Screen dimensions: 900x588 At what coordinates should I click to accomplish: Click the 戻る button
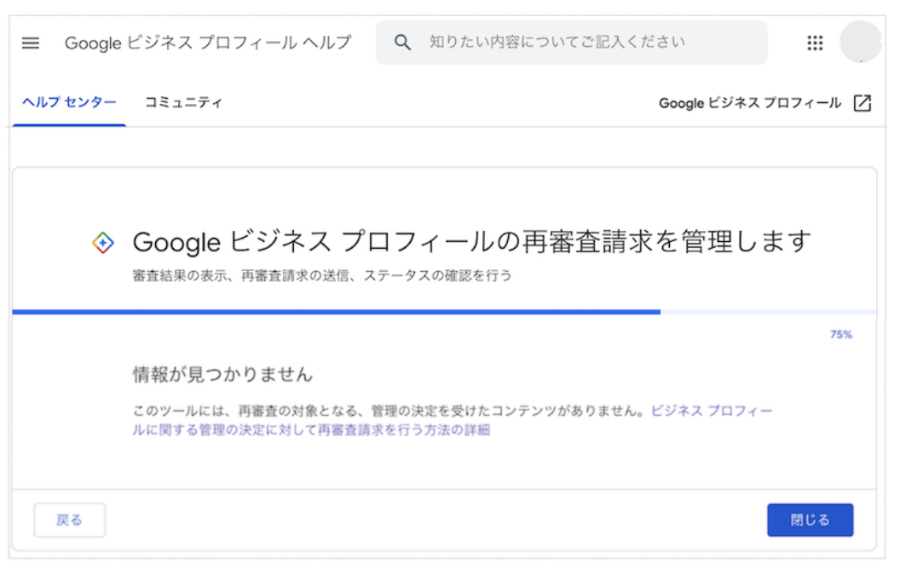pyautogui.click(x=69, y=520)
